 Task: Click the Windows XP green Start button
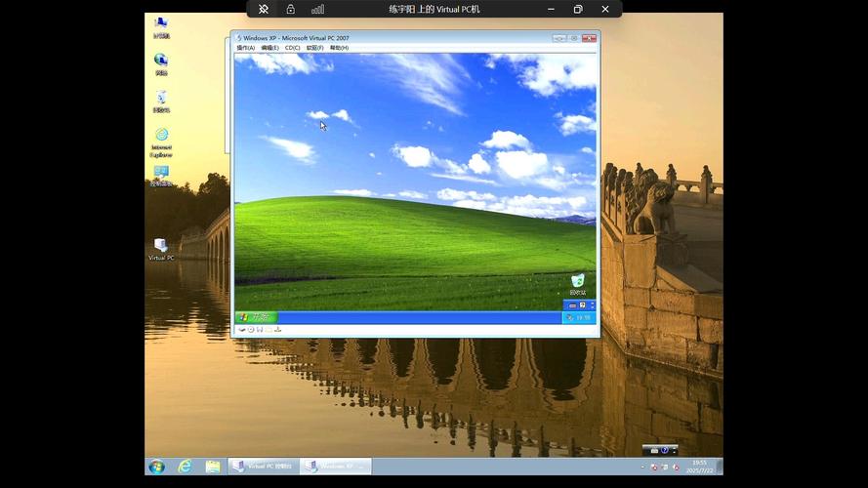tap(256, 317)
